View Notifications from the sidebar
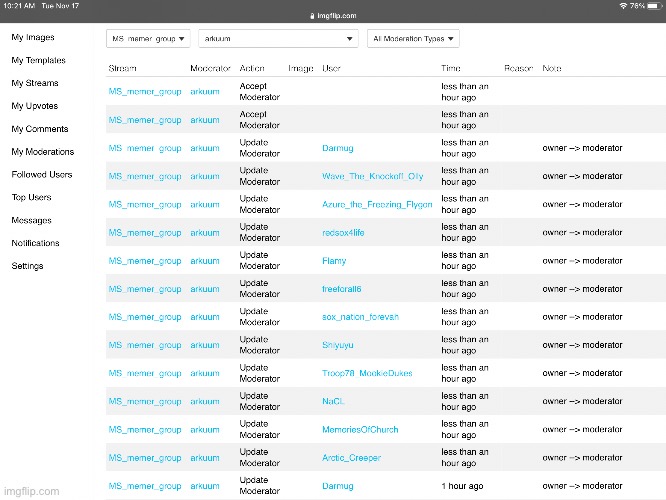This screenshot has height=500, width=666. coord(35,243)
